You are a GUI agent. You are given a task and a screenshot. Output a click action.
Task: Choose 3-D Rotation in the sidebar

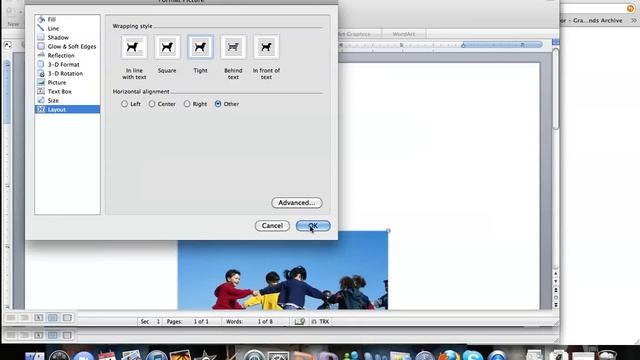[x=67, y=73]
